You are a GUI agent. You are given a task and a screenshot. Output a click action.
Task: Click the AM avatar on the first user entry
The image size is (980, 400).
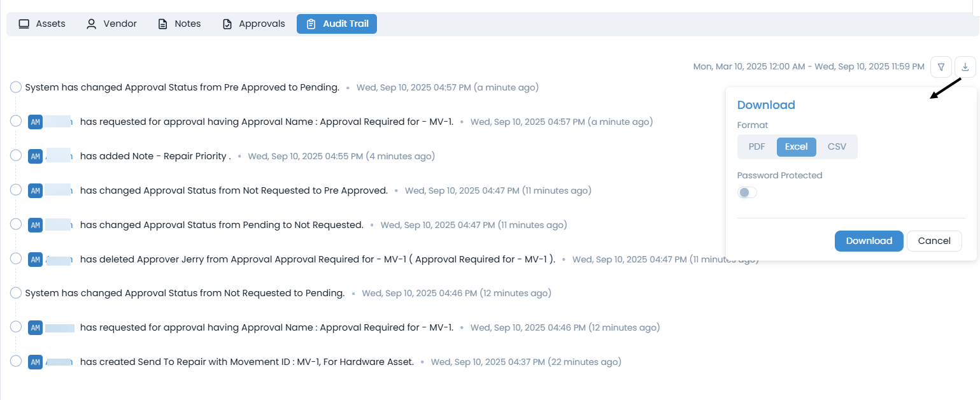pos(36,121)
